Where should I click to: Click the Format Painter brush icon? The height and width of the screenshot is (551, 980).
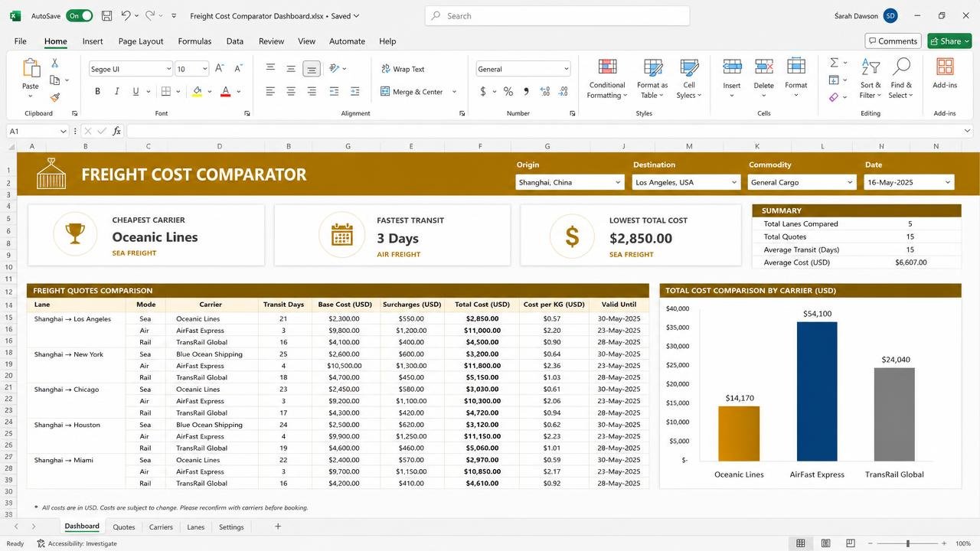pyautogui.click(x=55, y=97)
